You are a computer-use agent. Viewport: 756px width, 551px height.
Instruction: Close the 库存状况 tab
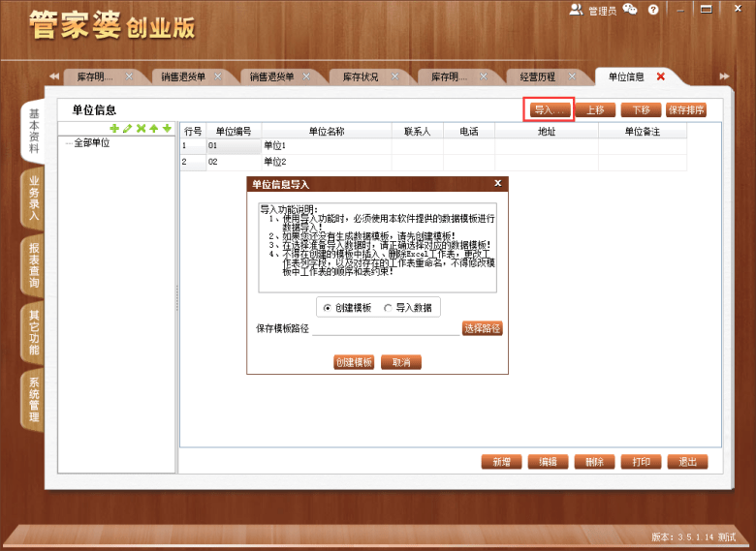(x=394, y=77)
